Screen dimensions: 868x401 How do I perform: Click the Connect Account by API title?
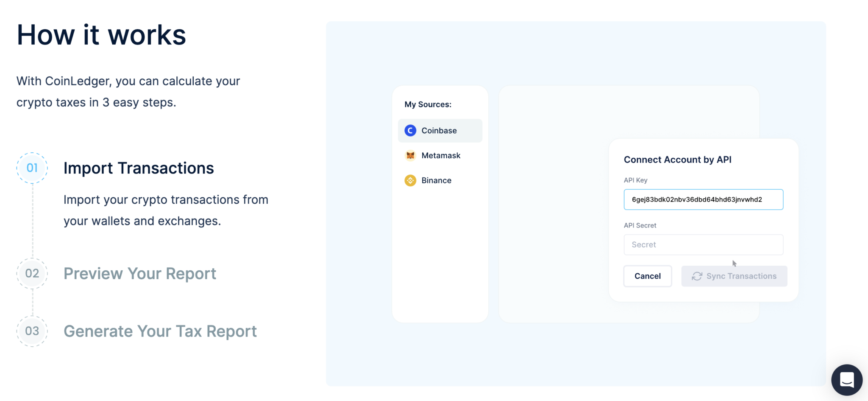pyautogui.click(x=678, y=160)
